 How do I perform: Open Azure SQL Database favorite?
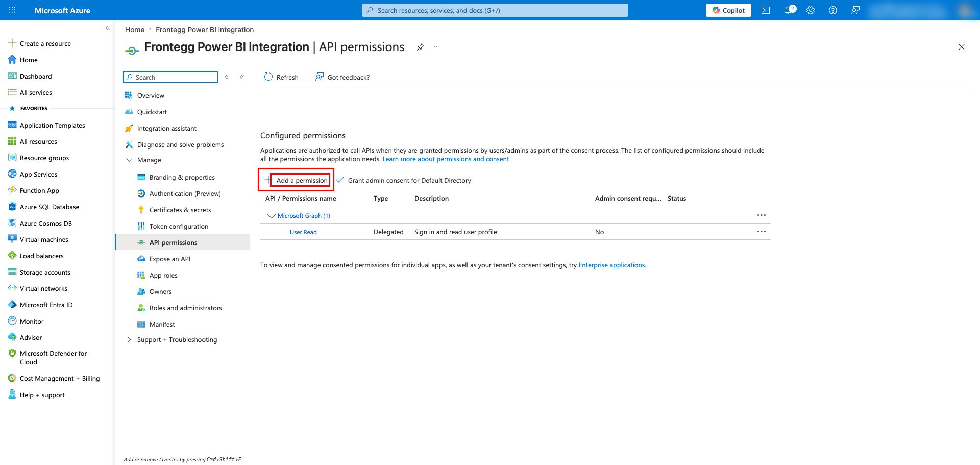[49, 207]
